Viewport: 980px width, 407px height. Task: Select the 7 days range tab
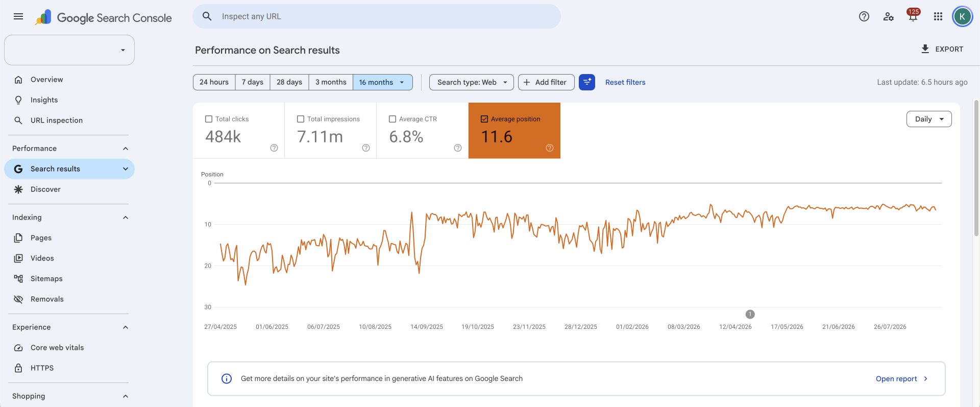point(253,82)
